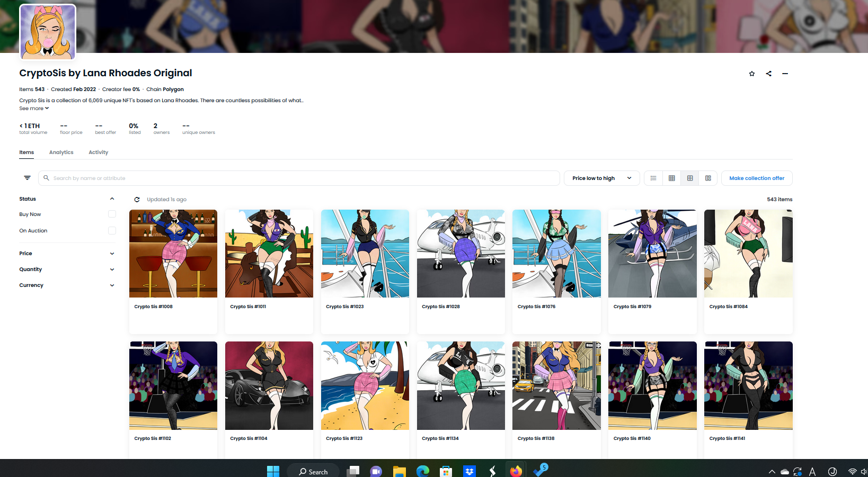Open the more options ellipsis icon
This screenshot has width=868, height=477.
785,74
